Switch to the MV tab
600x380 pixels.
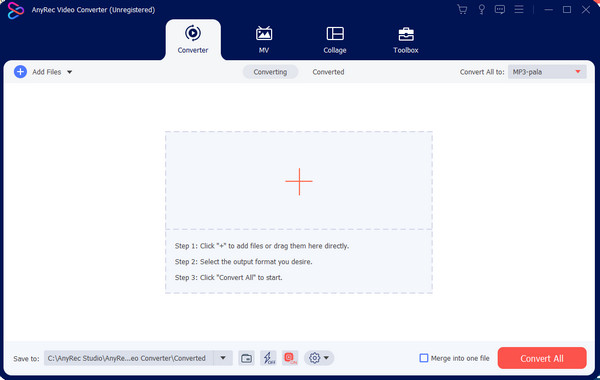point(264,40)
